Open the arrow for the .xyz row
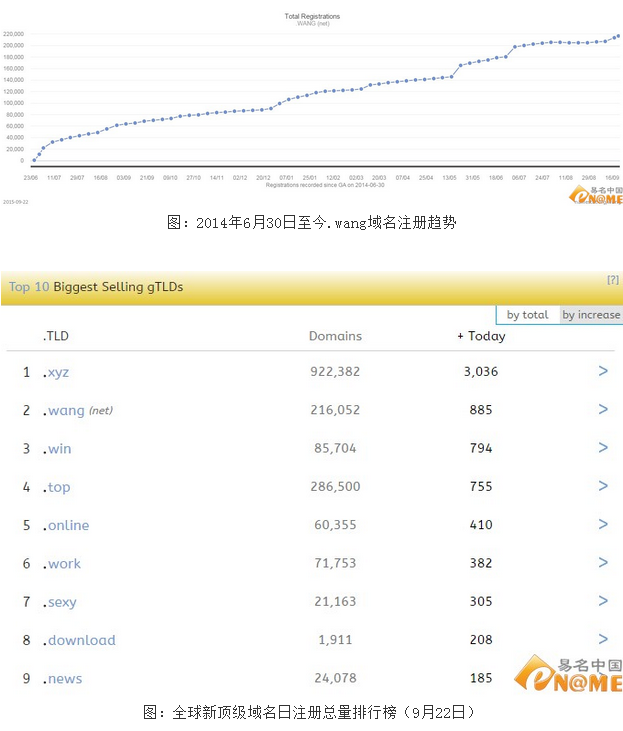This screenshot has height=731, width=623. (603, 371)
